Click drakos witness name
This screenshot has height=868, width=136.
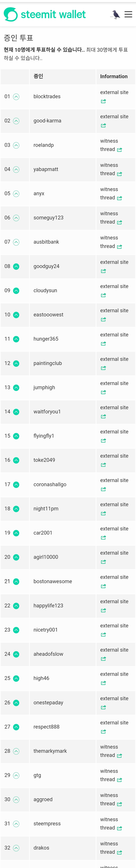tap(41, 848)
